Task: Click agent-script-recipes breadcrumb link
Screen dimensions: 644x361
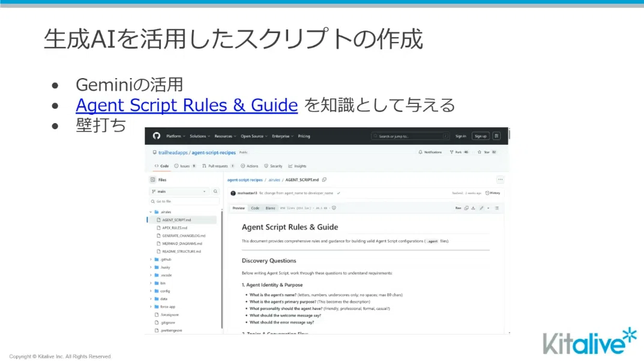Action: click(245, 180)
